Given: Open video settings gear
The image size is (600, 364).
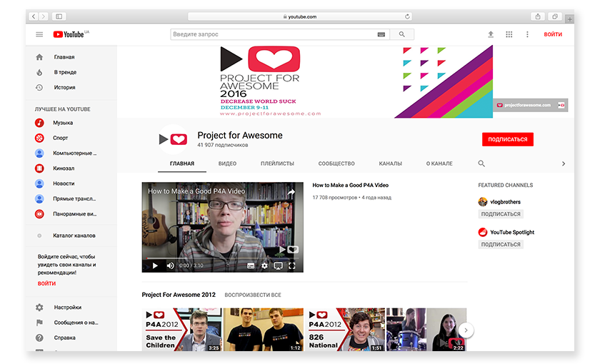Looking at the screenshot, I should tap(264, 266).
